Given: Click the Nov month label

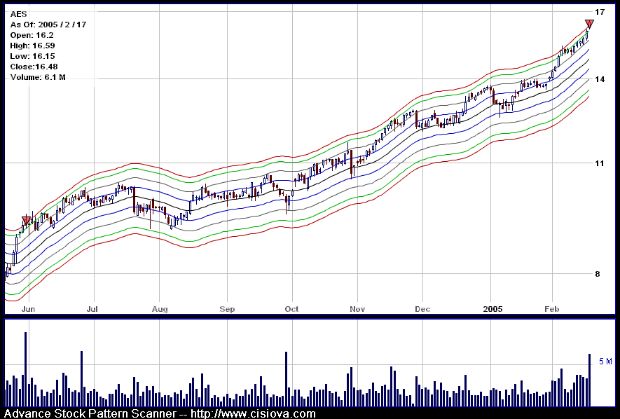Looking at the screenshot, I should click(x=357, y=309).
